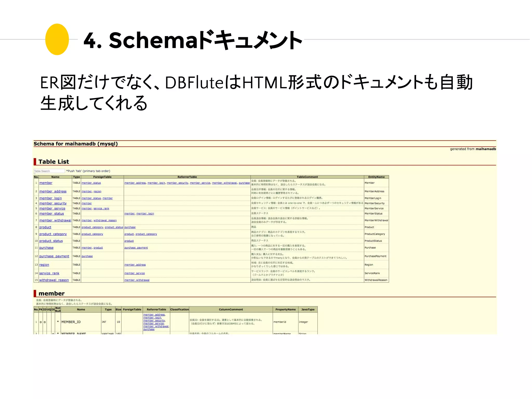Click the Table List section heading
Viewport: 532px width, 399px height.
54,162
